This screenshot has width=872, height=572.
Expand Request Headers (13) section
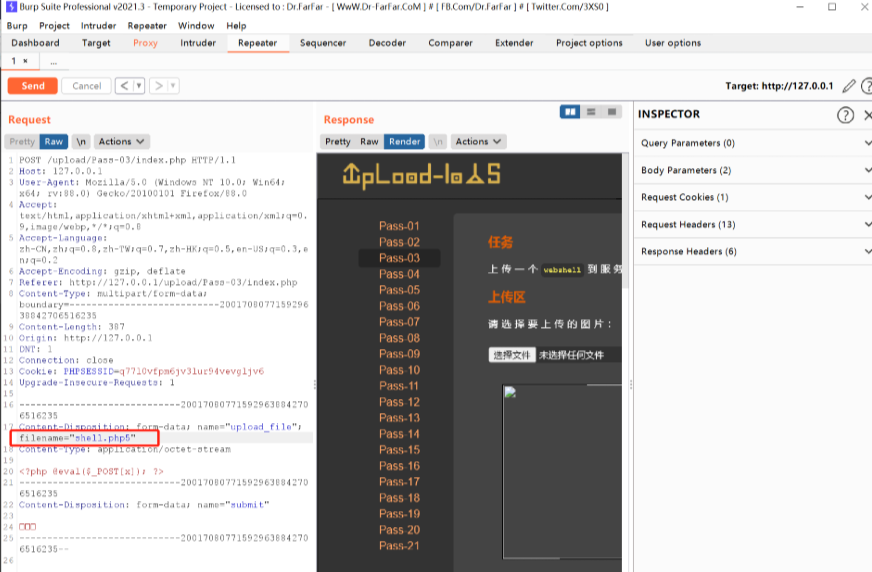753,225
